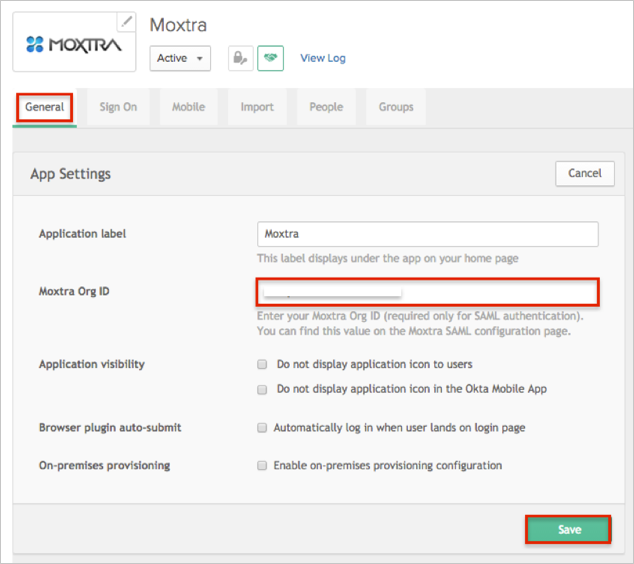This screenshot has height=564, width=634.
Task: Click the lock and key icon
Action: click(240, 58)
